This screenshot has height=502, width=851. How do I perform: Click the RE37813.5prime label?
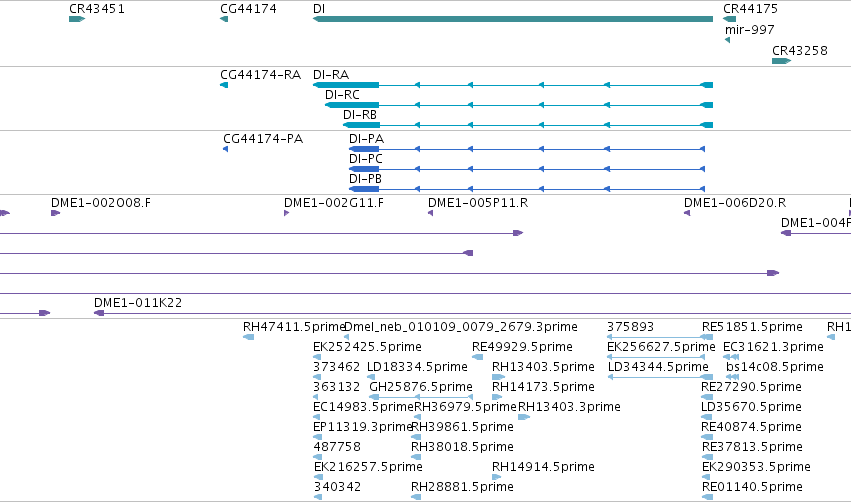coord(752,447)
